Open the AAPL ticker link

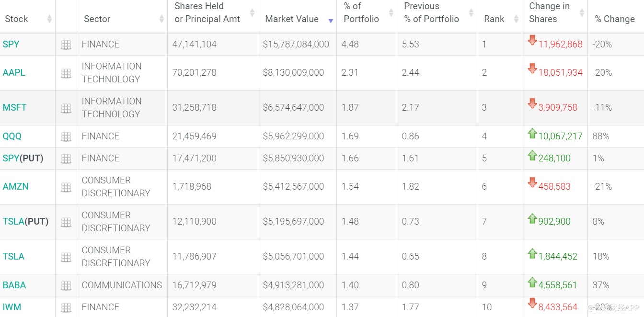(x=14, y=73)
